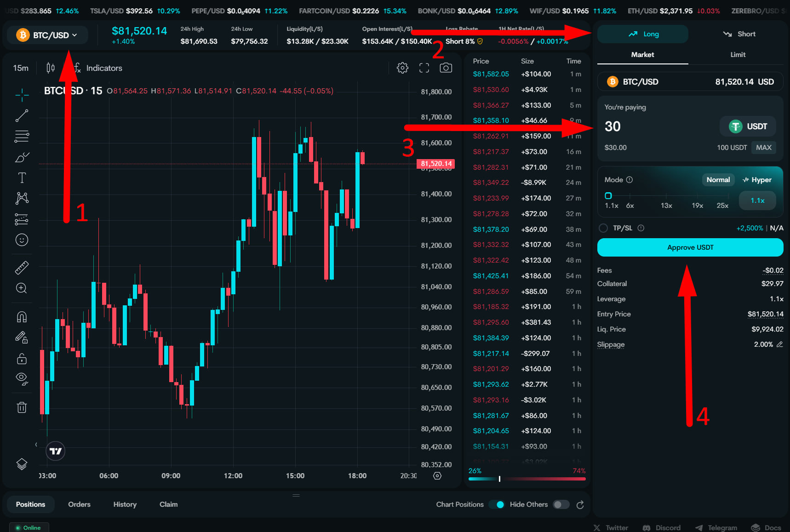Change the 15m timeframe interval
The height and width of the screenshot is (532, 790).
(21, 68)
